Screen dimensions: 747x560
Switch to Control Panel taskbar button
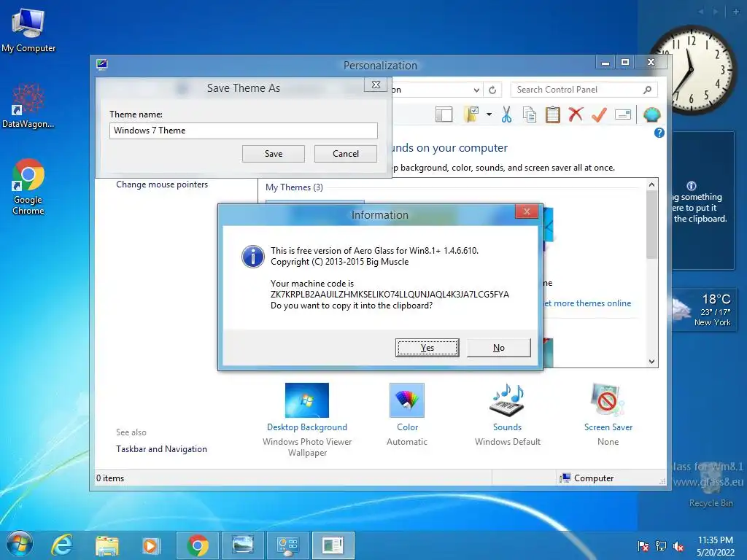click(x=287, y=545)
